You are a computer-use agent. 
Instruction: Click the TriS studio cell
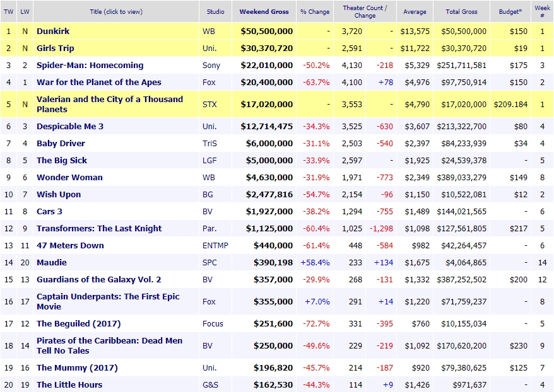(x=209, y=143)
